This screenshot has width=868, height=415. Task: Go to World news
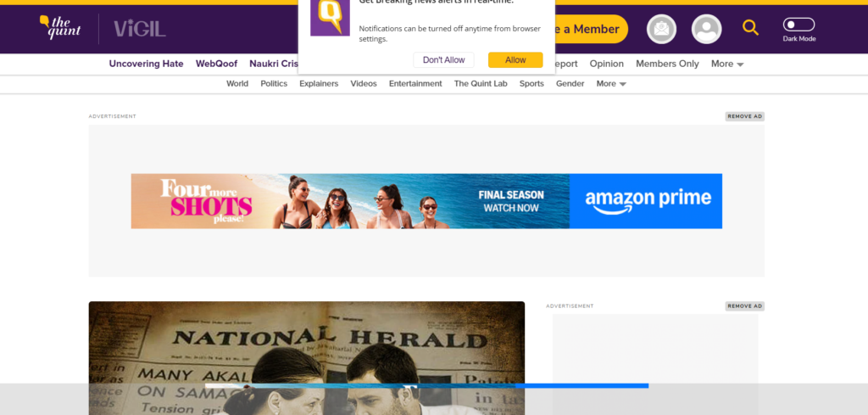pyautogui.click(x=237, y=84)
